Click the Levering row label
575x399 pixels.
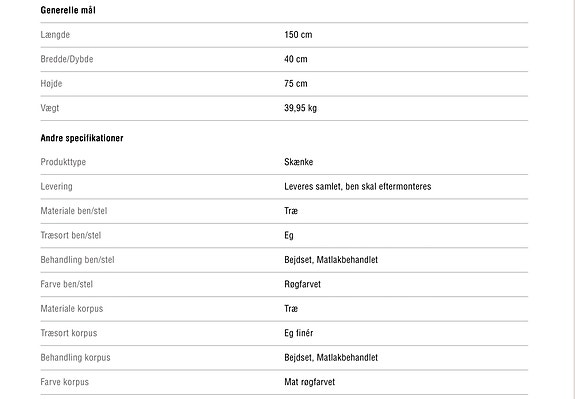pos(56,187)
